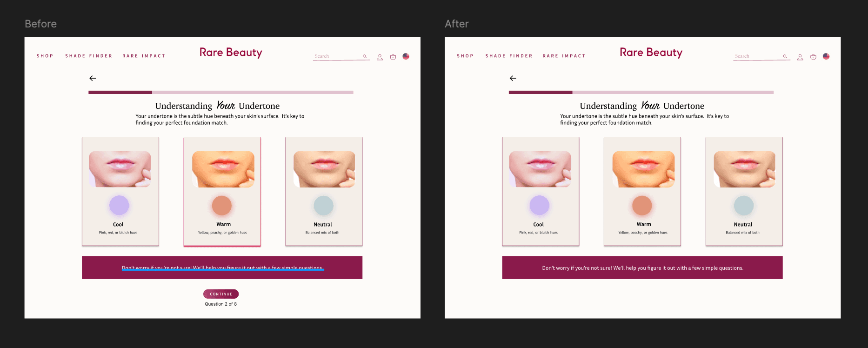The height and width of the screenshot is (348, 868).
Task: Click the quiz progress bar in After mockup
Action: coord(641,92)
